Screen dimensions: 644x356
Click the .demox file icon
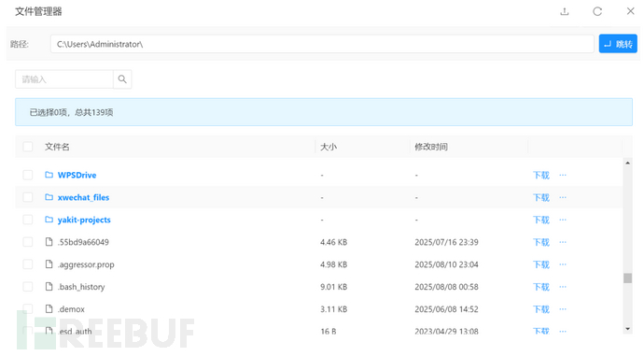pyautogui.click(x=49, y=308)
